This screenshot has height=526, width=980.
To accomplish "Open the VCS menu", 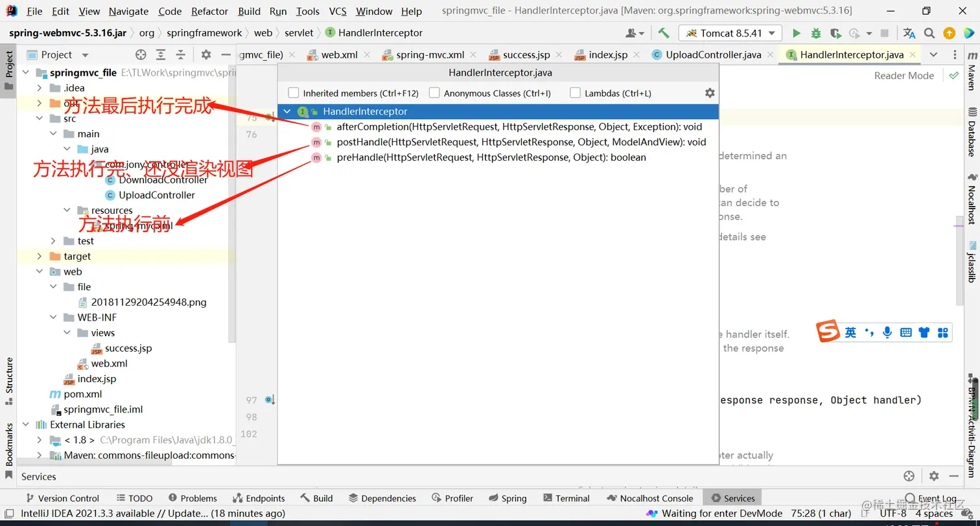I will point(338,11).
